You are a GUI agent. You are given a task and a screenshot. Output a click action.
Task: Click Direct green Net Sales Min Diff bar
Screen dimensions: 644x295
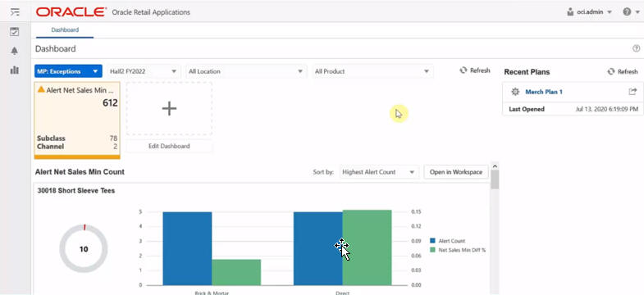(x=367, y=247)
